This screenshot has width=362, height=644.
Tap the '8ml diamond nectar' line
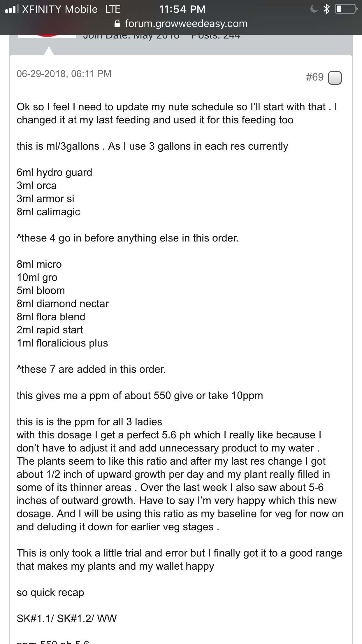62,304
